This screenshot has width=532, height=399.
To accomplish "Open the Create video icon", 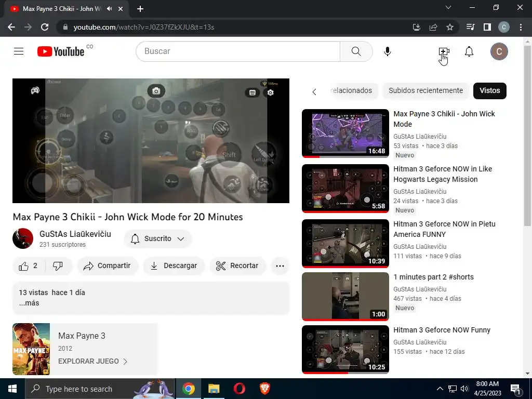I will coord(444,51).
